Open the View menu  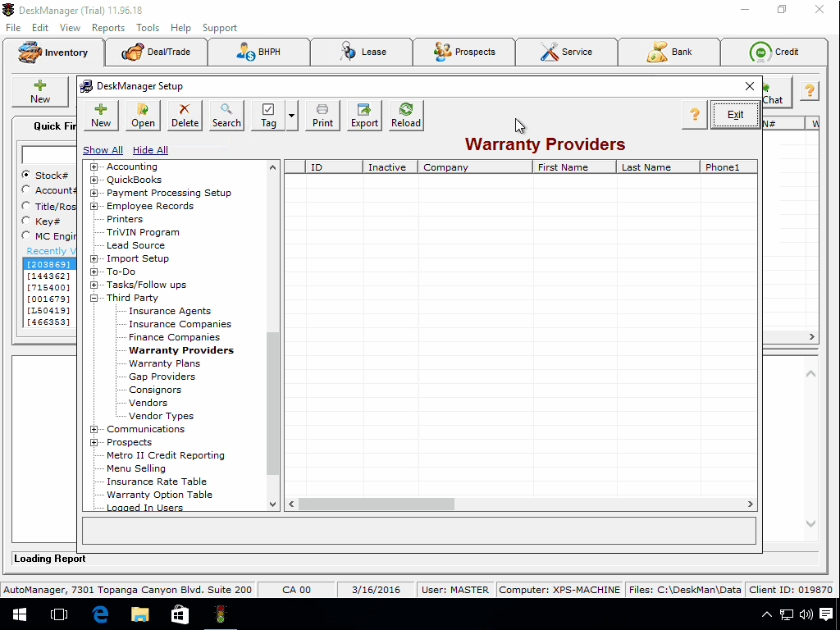71,28
